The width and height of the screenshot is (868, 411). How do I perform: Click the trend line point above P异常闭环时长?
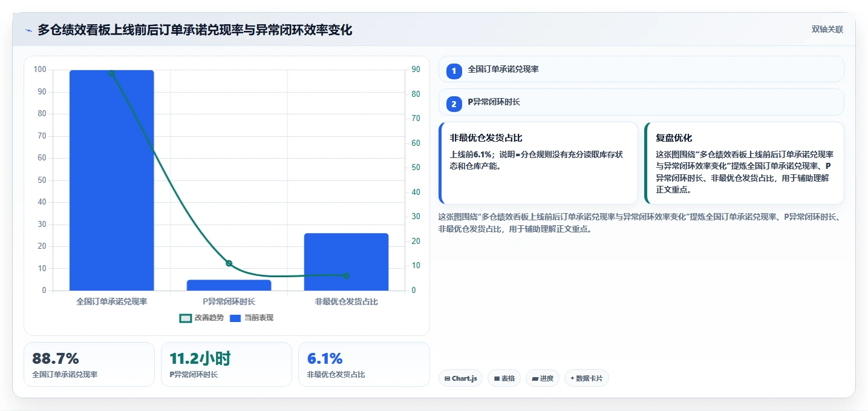coord(229,263)
